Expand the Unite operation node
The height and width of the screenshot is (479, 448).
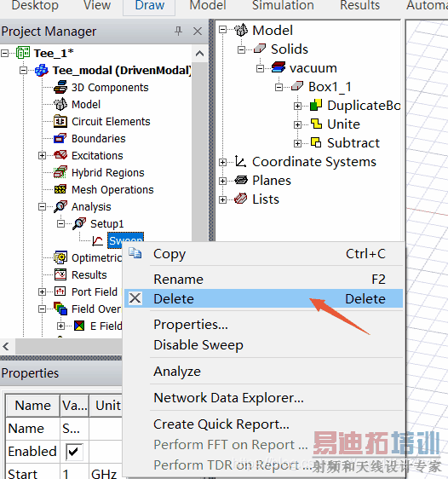297,124
